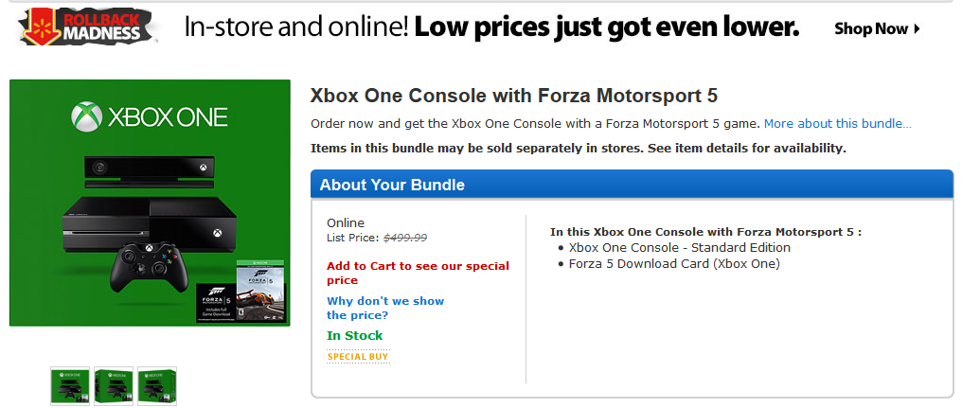This screenshot has height=408, width=980.
Task: Select the first product thumbnail
Action: pos(70,385)
